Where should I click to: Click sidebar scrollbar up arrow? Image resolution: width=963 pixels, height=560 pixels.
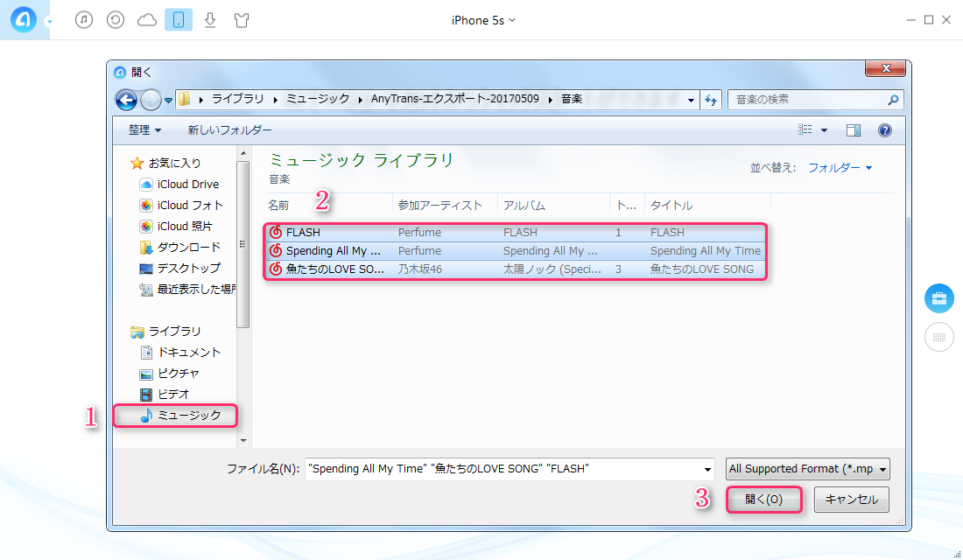243,153
